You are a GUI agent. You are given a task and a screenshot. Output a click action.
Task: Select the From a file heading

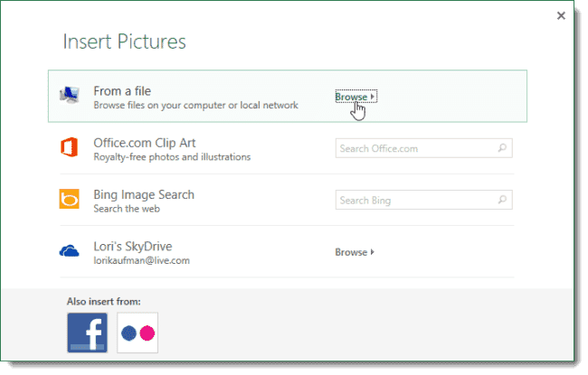pos(122,90)
